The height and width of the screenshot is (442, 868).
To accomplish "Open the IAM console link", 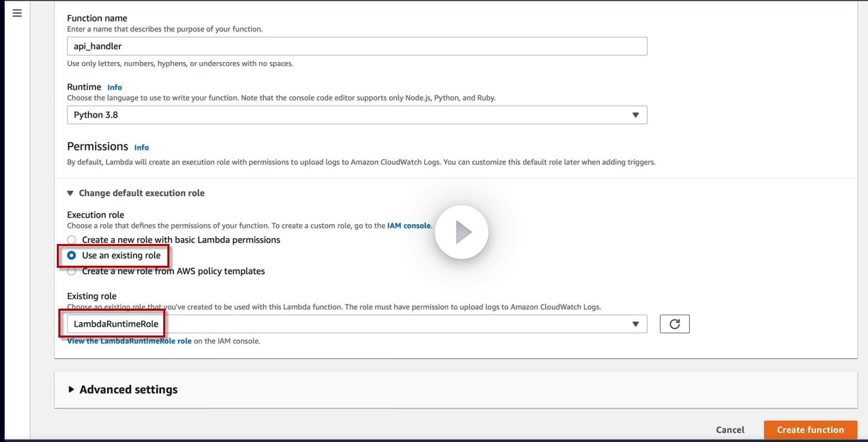I will coord(409,225).
